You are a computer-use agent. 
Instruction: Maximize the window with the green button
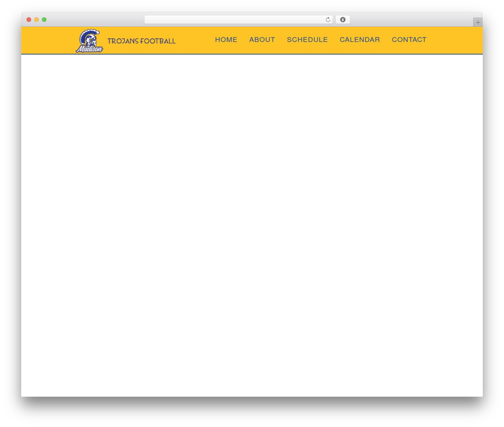44,20
